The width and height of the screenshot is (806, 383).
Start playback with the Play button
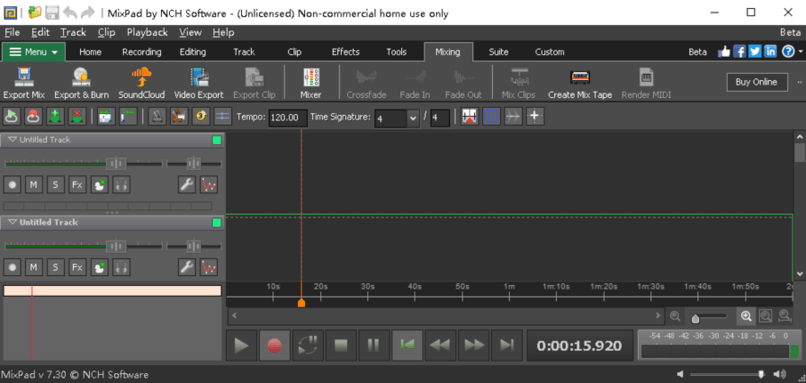click(241, 345)
